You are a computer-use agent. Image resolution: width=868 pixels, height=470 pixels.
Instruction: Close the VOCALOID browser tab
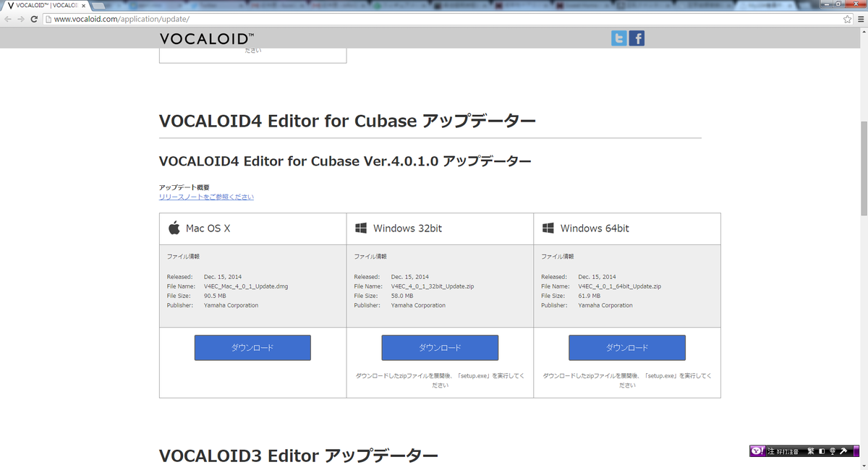tap(84, 5)
